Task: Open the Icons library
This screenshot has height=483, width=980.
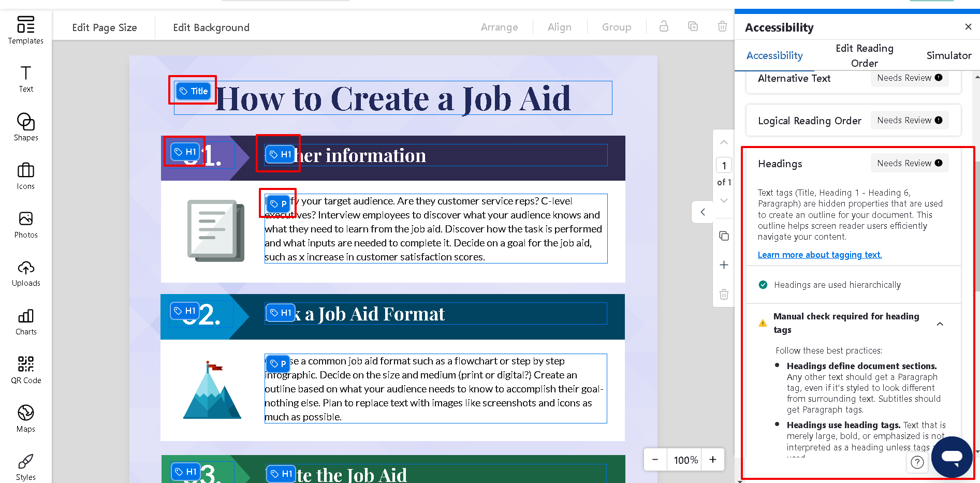Action: [26, 174]
